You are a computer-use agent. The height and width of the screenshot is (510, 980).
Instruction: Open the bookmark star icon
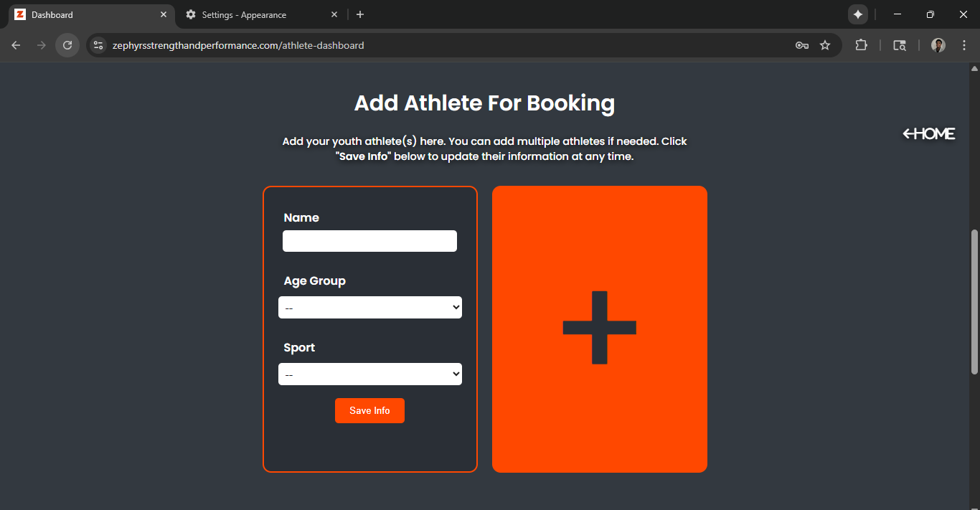tap(825, 44)
